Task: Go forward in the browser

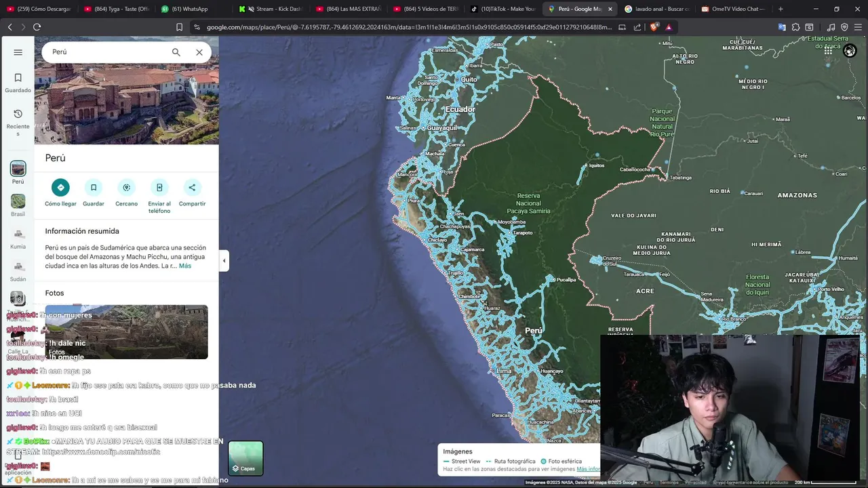Action: click(x=23, y=27)
